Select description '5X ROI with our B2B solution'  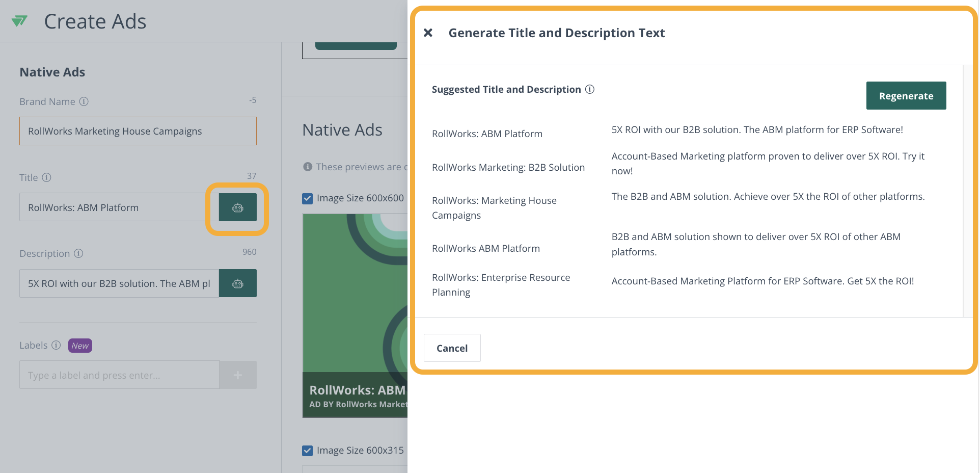click(757, 129)
